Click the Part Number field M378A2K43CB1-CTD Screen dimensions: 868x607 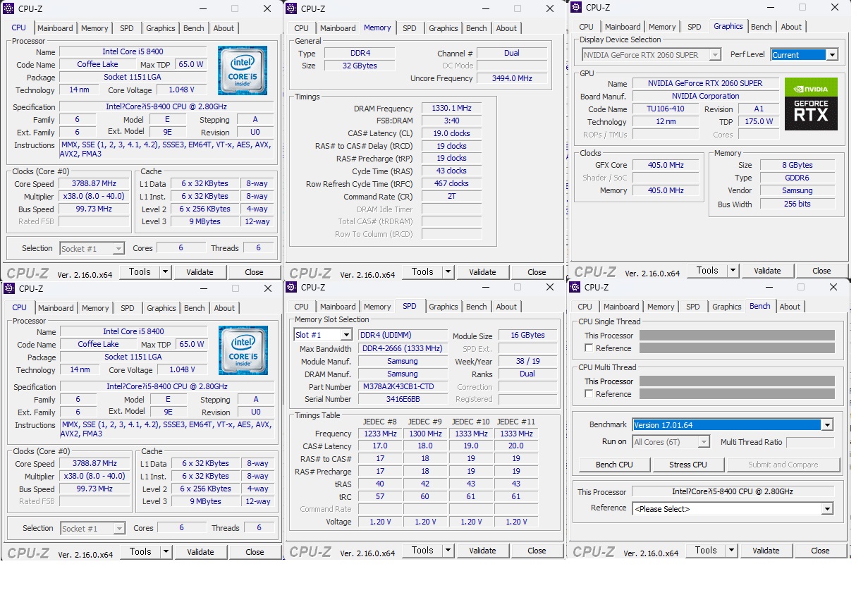pos(403,387)
